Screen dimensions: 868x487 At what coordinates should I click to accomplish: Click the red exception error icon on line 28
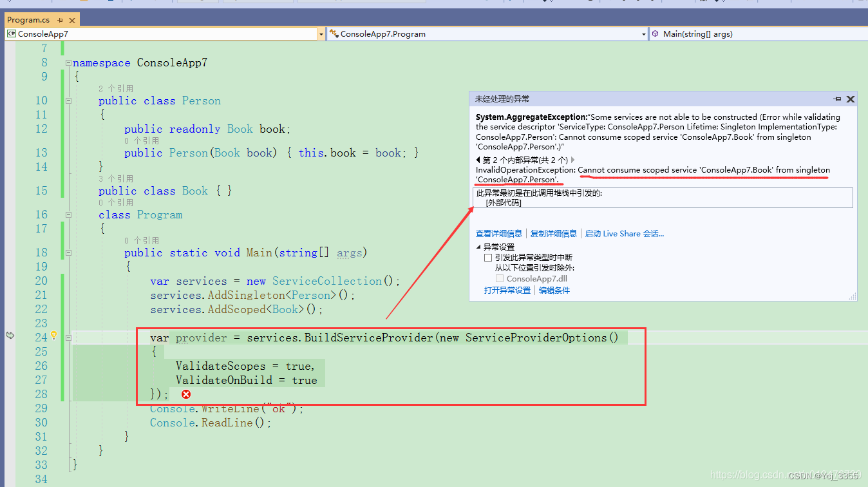tap(185, 394)
